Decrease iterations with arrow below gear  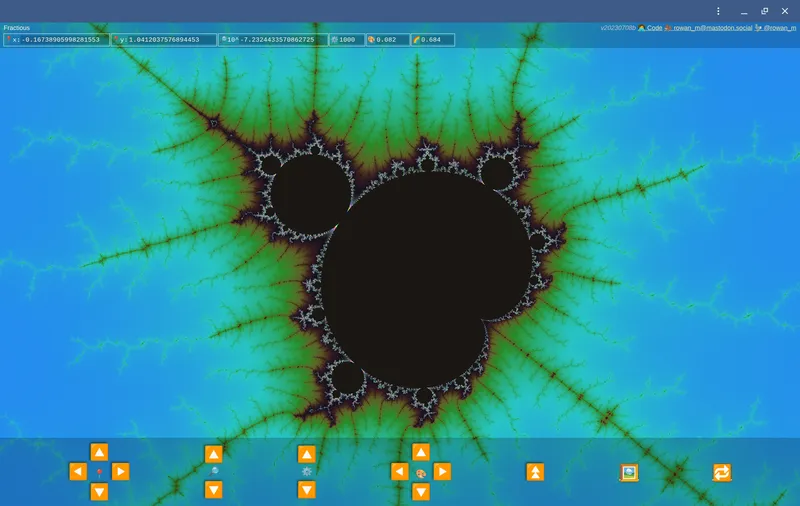[x=307, y=489]
